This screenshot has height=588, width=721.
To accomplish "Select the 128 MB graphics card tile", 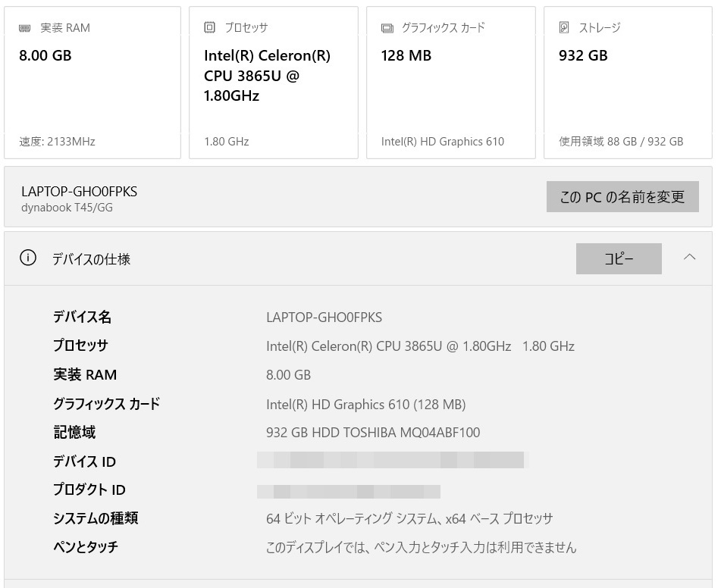I will 450,83.
